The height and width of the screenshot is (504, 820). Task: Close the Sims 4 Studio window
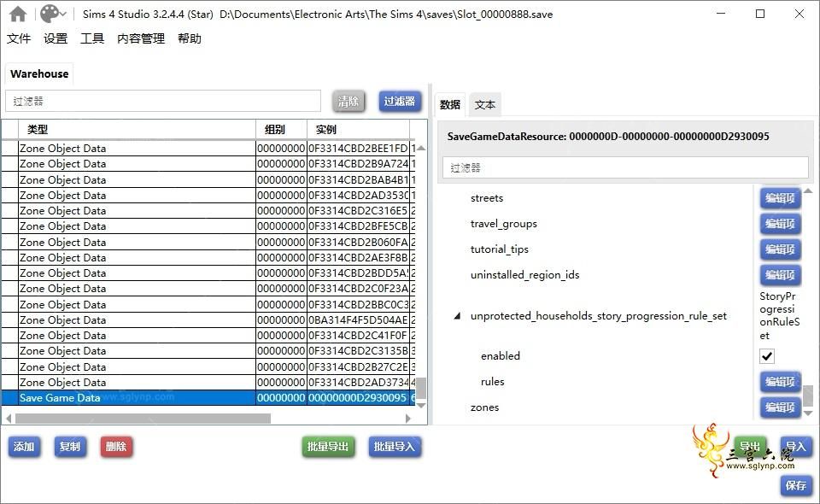tap(799, 15)
